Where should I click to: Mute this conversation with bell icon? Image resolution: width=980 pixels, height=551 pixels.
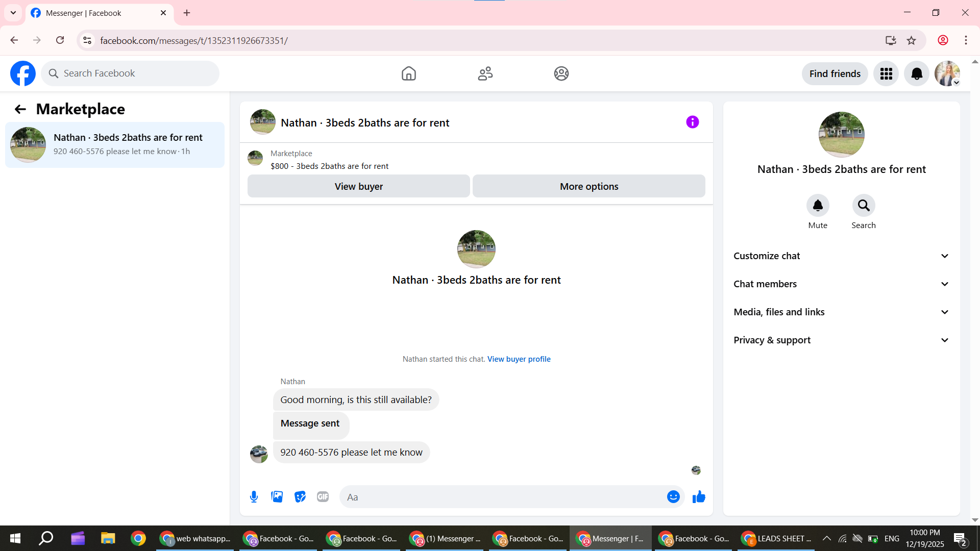817,206
